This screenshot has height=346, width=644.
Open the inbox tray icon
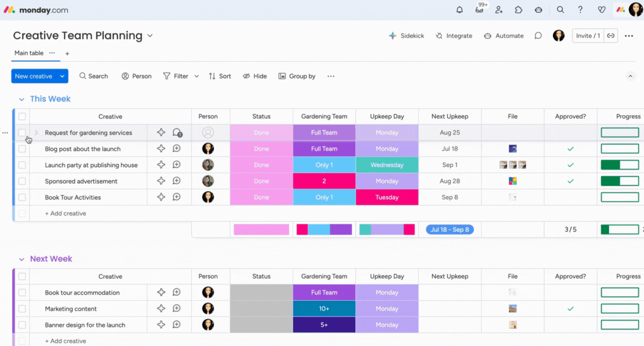pyautogui.click(x=479, y=10)
